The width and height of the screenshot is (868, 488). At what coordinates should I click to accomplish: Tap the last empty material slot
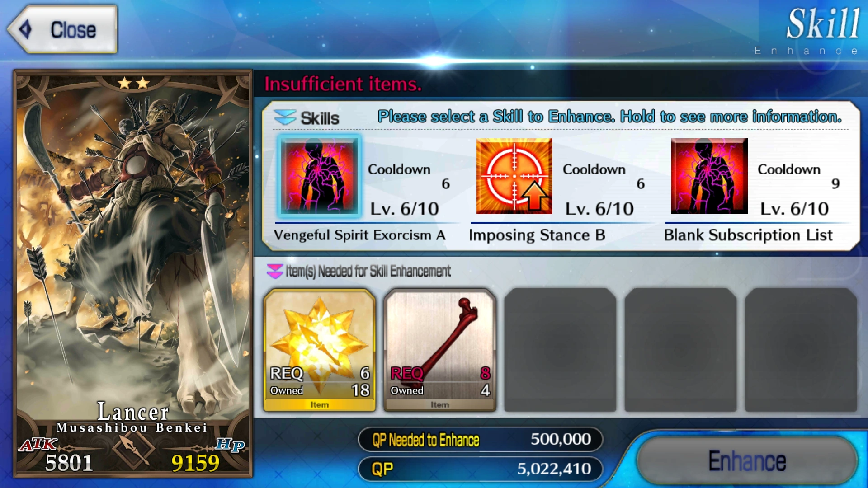pos(801,350)
